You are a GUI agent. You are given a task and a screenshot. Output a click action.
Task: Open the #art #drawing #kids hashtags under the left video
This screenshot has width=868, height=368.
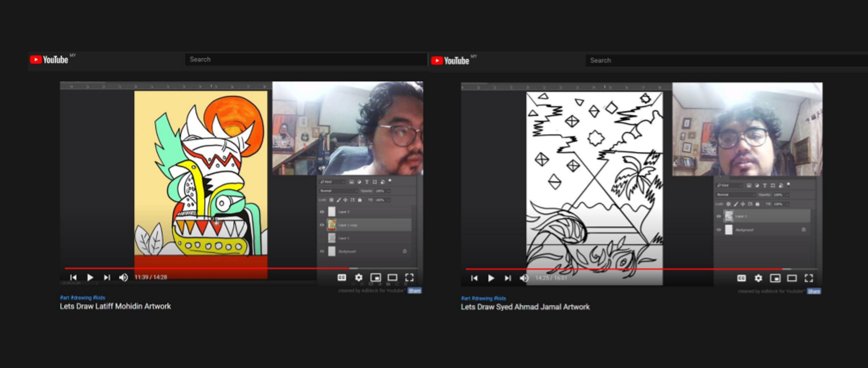click(x=82, y=298)
